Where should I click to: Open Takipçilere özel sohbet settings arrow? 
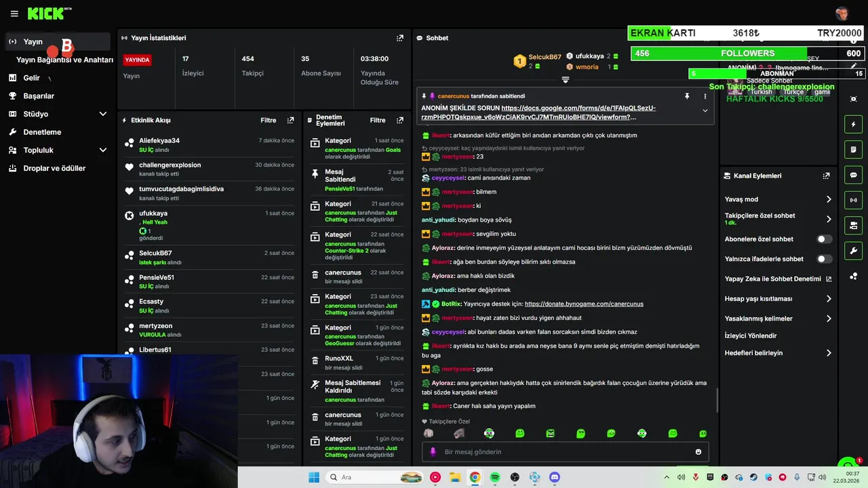pyautogui.click(x=829, y=219)
